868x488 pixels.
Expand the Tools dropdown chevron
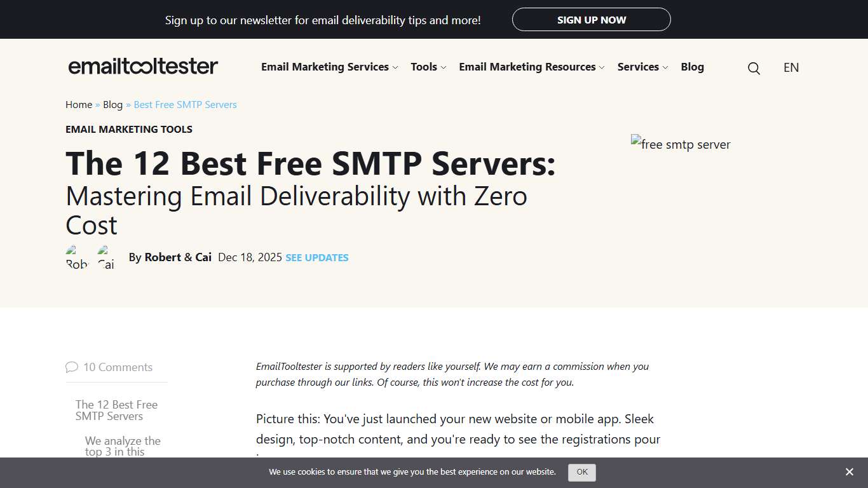(444, 67)
